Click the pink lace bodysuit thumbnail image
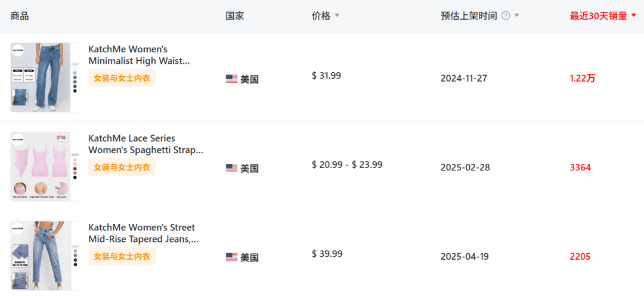Image resolution: width=644 pixels, height=296 pixels. [45, 167]
